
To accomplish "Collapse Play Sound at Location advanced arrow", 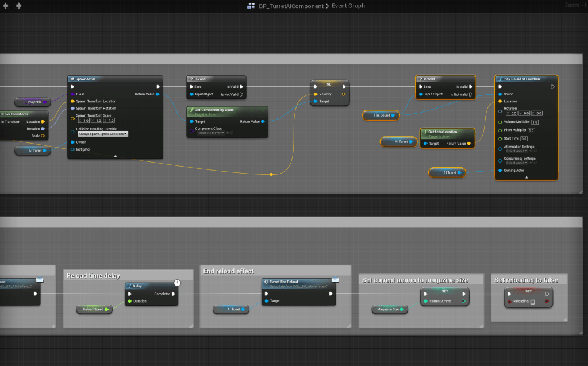I will point(526,178).
